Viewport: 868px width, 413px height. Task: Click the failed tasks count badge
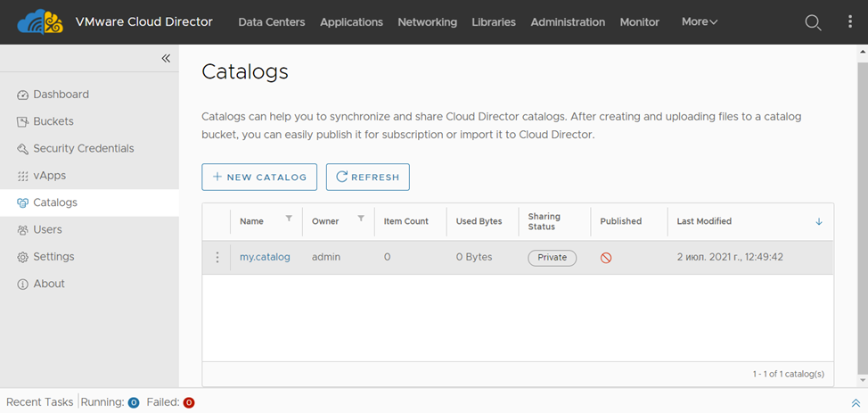(x=189, y=403)
